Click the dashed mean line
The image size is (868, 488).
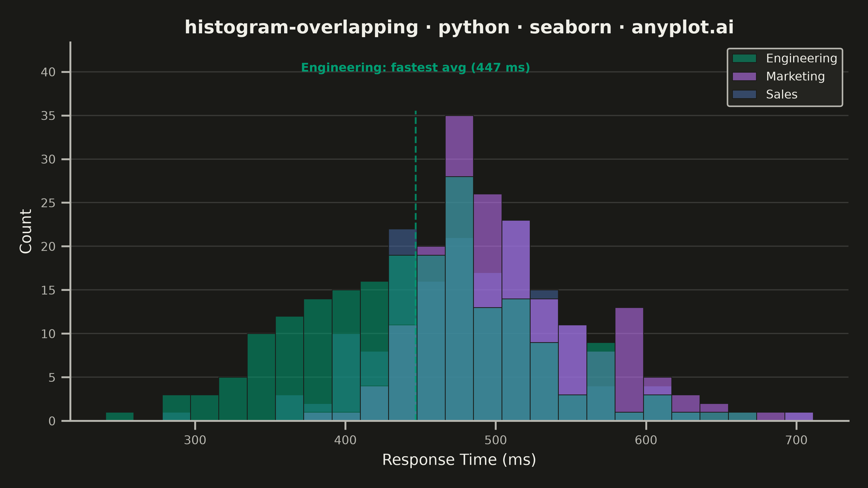(416, 265)
